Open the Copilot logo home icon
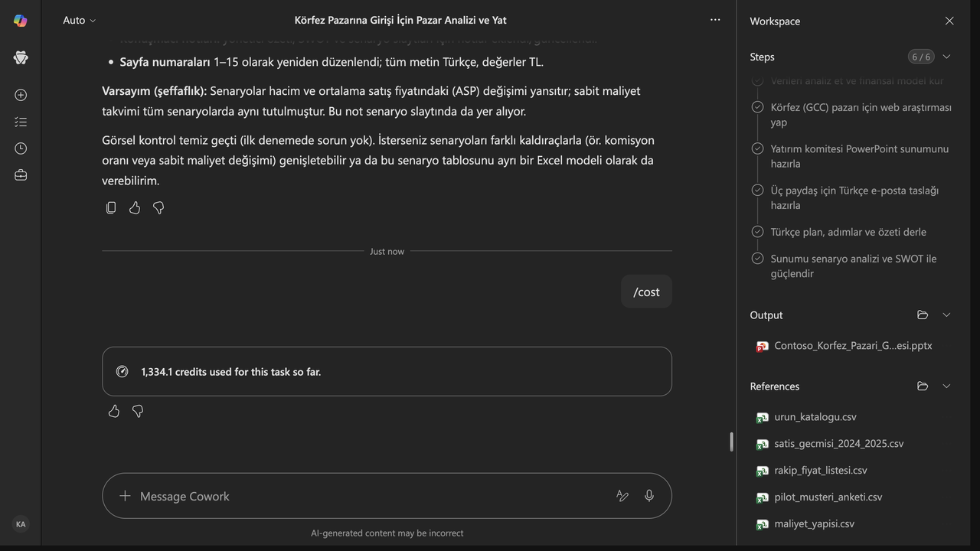980x551 pixels. click(x=21, y=21)
